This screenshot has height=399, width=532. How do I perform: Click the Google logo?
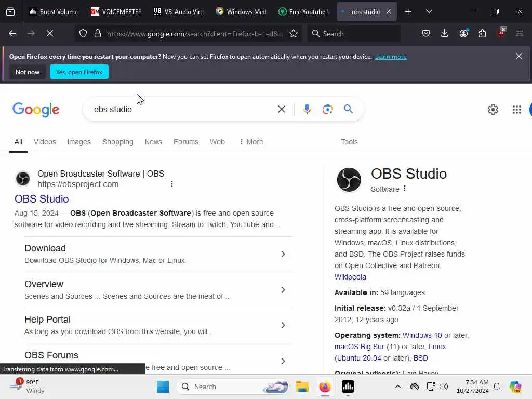coord(36,110)
